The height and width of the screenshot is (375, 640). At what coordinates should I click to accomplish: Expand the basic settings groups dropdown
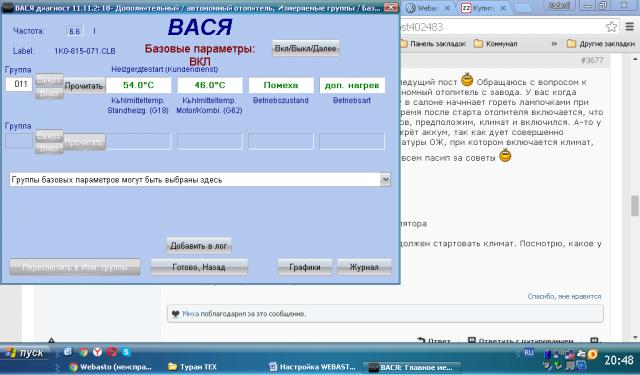385,180
